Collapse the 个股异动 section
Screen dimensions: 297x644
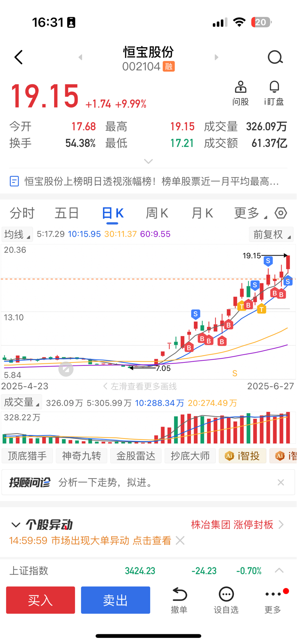(15, 525)
